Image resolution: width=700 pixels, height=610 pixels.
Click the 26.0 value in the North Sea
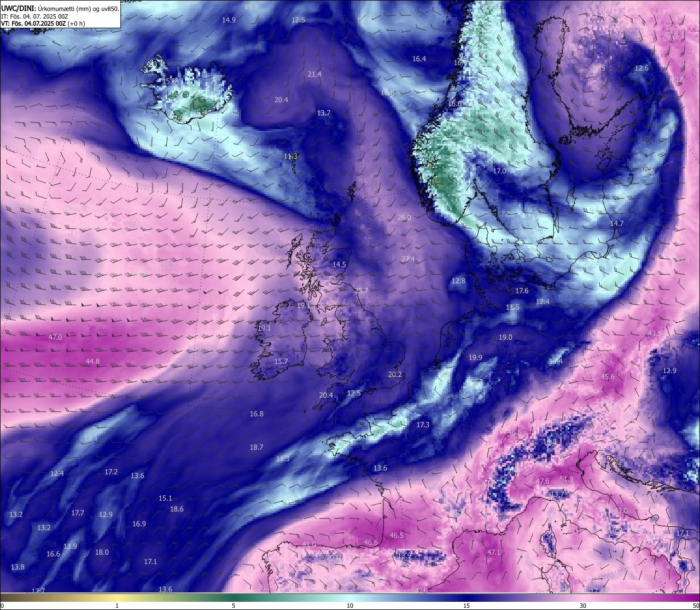pyautogui.click(x=404, y=218)
